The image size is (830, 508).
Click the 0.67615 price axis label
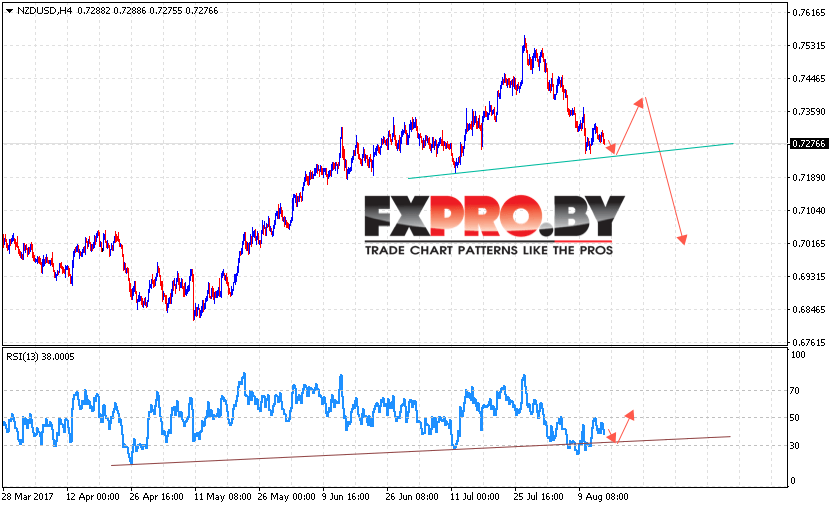[808, 342]
